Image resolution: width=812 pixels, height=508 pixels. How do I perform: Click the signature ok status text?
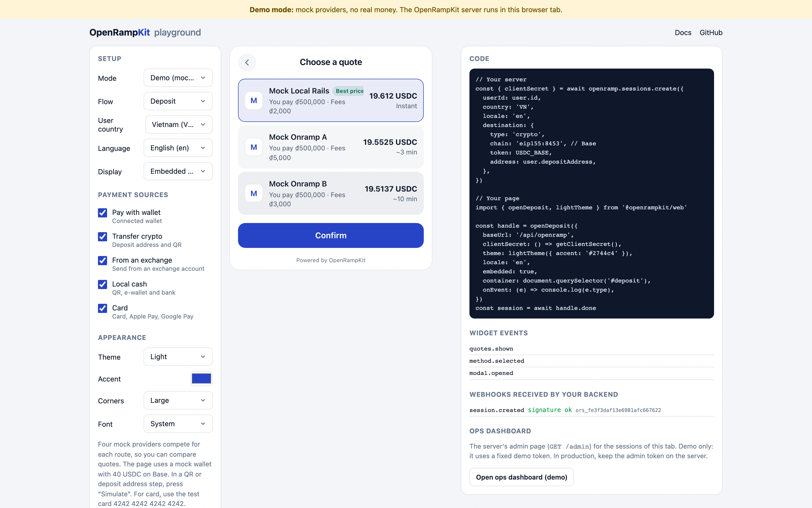click(x=550, y=410)
